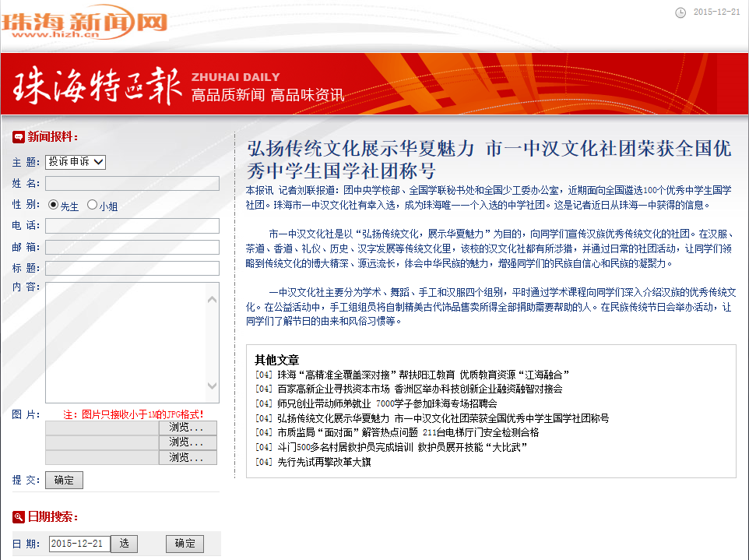The width and height of the screenshot is (749, 560).
Task: Click the 日期搜索 magnifier icon
Action: coord(18,516)
